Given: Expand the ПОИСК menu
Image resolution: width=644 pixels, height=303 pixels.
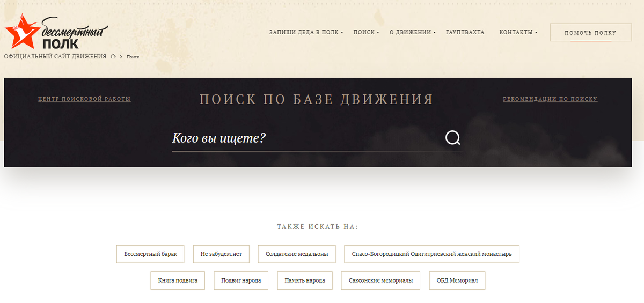Looking at the screenshot, I should 366,32.
